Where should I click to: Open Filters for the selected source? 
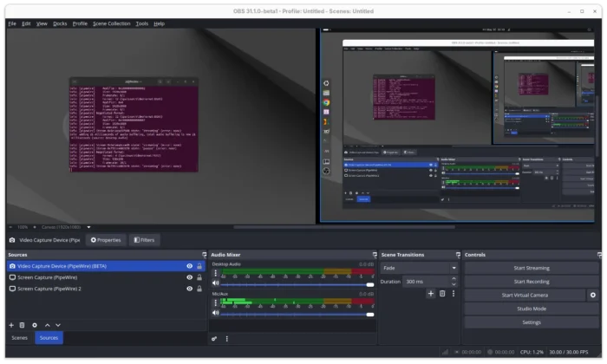pyautogui.click(x=143, y=240)
